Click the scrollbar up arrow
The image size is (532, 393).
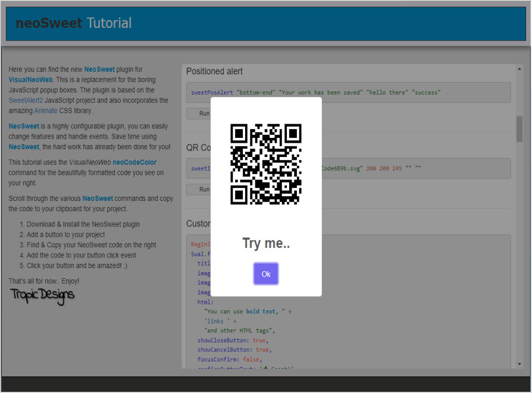coord(519,69)
